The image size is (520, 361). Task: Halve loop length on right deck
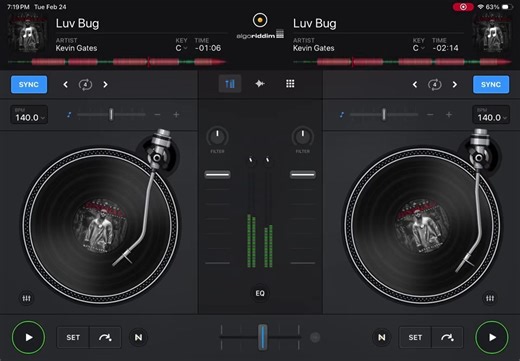(415, 85)
